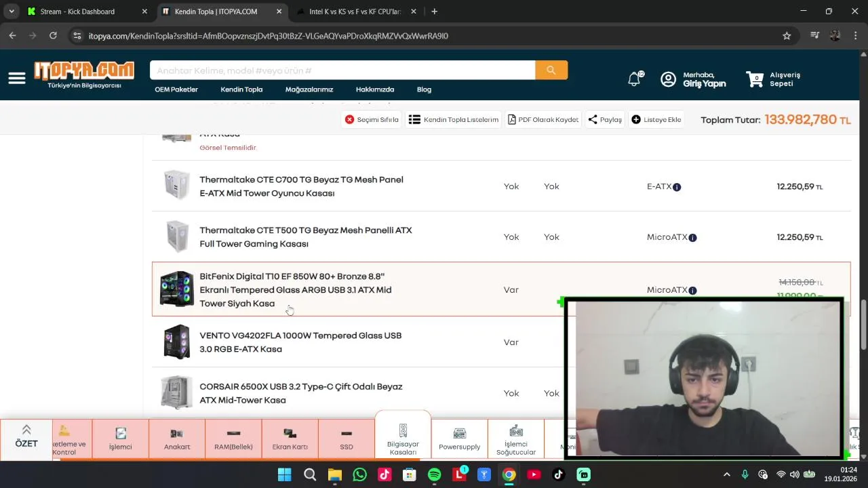This screenshot has width=868, height=488.
Task: Open notifications bell with 12 badge
Action: (634, 79)
